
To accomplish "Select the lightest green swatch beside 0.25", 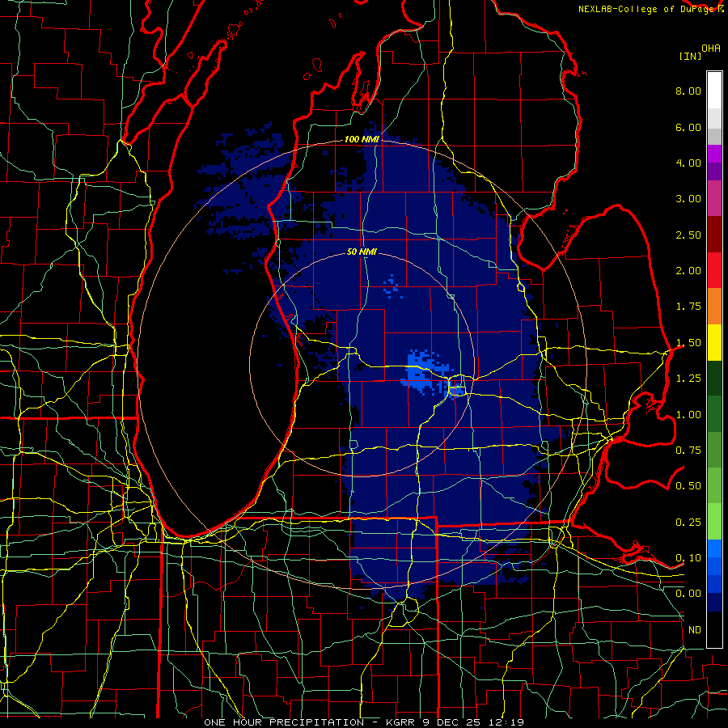I will pyautogui.click(x=714, y=522).
